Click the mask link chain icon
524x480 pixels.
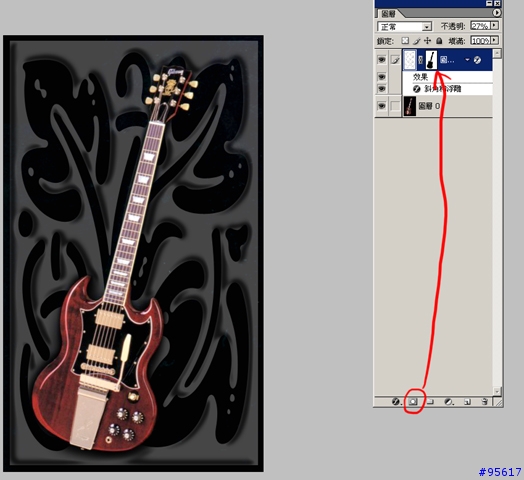point(421,60)
